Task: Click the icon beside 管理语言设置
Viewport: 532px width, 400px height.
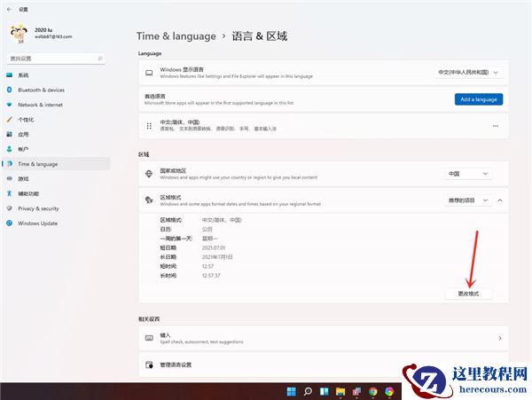Action: 149,365
